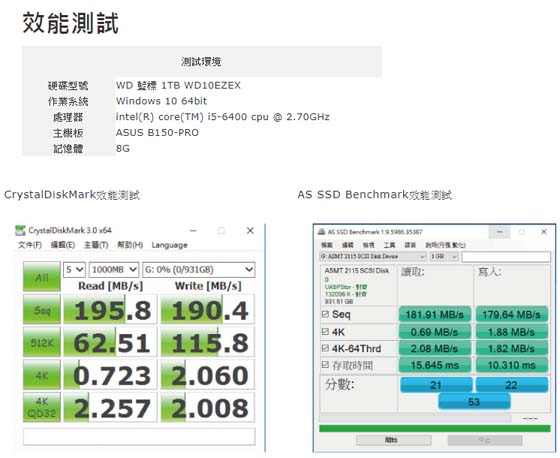
Task: Click the Seq read result 195.8
Action: click(110, 309)
